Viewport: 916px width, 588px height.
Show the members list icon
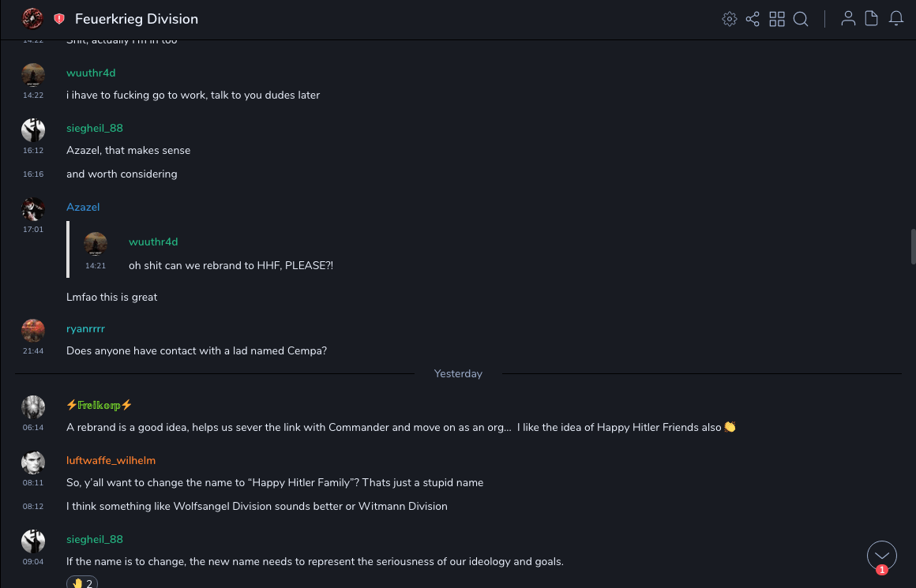(x=848, y=19)
